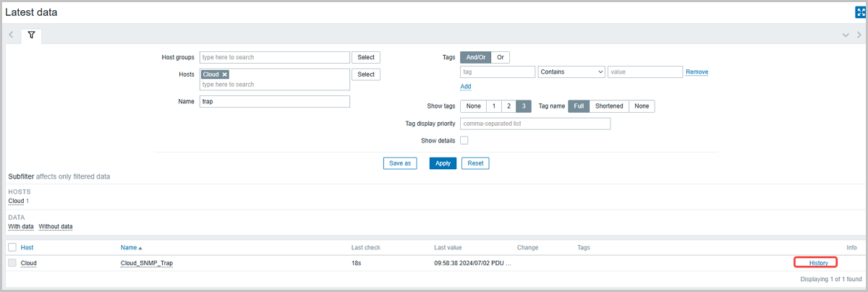This screenshot has height=292, width=868.
Task: Click the next filter right arrow
Action: click(x=857, y=35)
